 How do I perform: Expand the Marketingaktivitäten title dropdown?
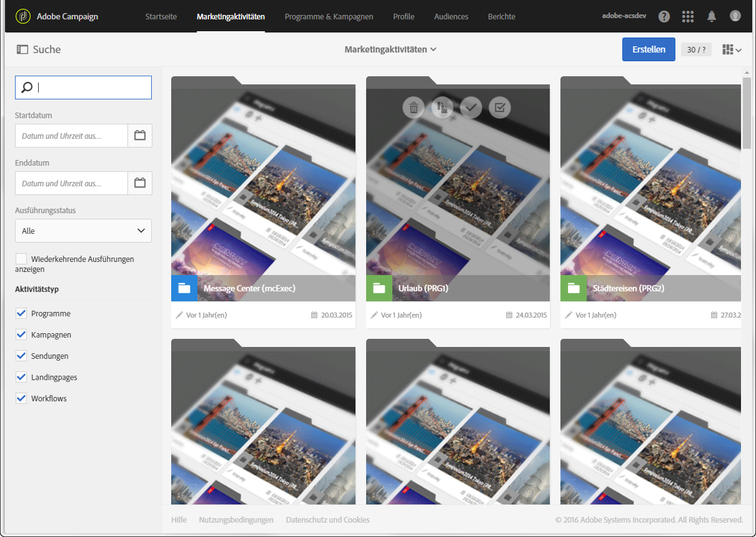tap(390, 49)
